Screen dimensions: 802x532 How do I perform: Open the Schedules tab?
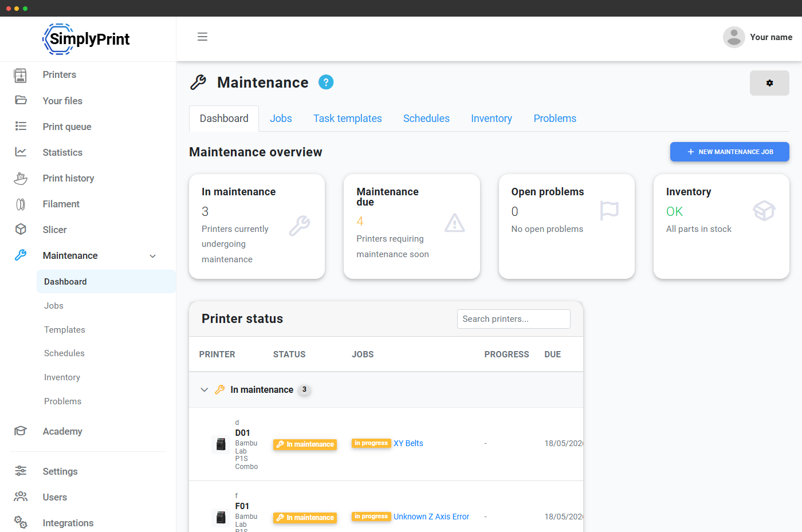pos(426,119)
